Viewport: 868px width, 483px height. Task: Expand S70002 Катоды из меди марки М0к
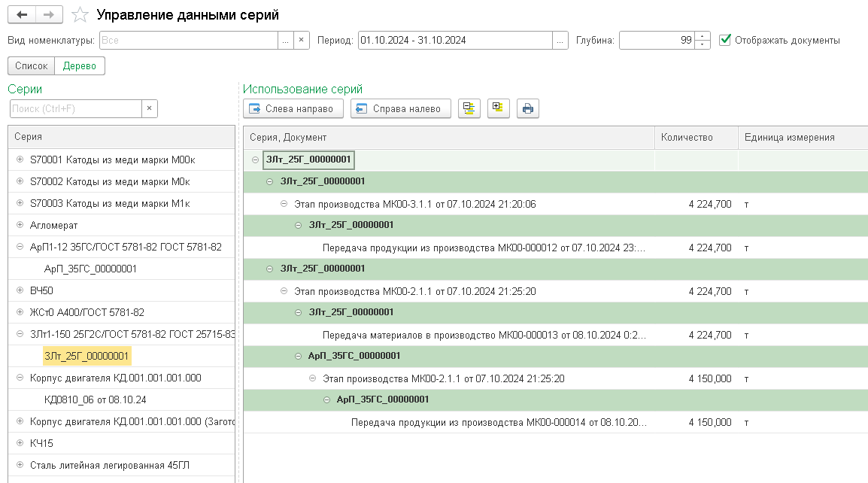coord(20,181)
